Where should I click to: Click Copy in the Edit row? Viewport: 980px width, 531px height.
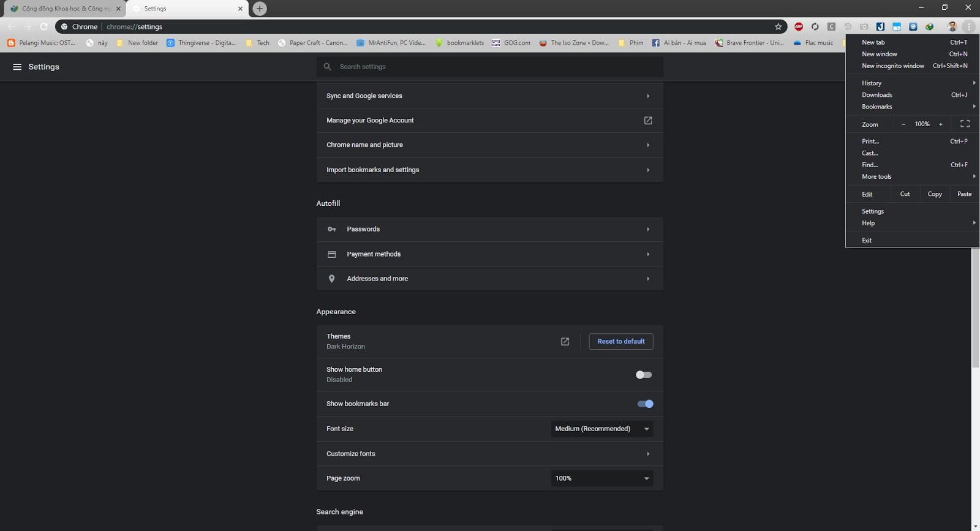tap(935, 194)
